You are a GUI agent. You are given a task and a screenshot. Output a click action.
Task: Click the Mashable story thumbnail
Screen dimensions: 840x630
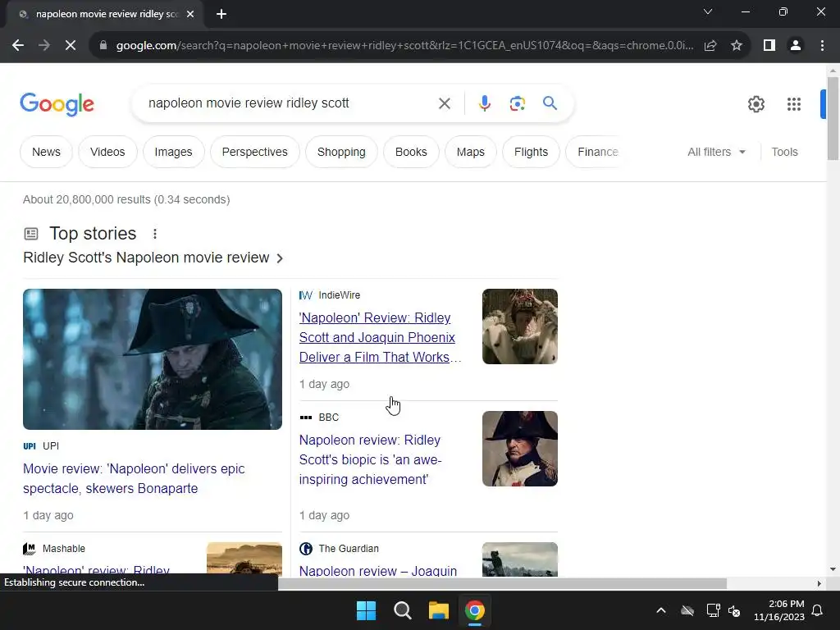tap(244, 558)
